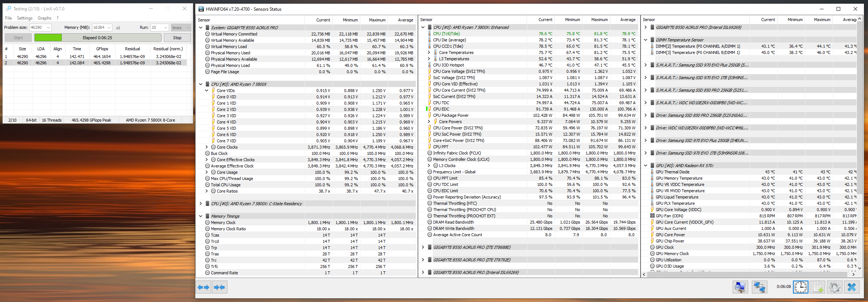This screenshot has width=868, height=302.
Task: Click the lightning icon beside CPU EDC
Action: (429, 109)
